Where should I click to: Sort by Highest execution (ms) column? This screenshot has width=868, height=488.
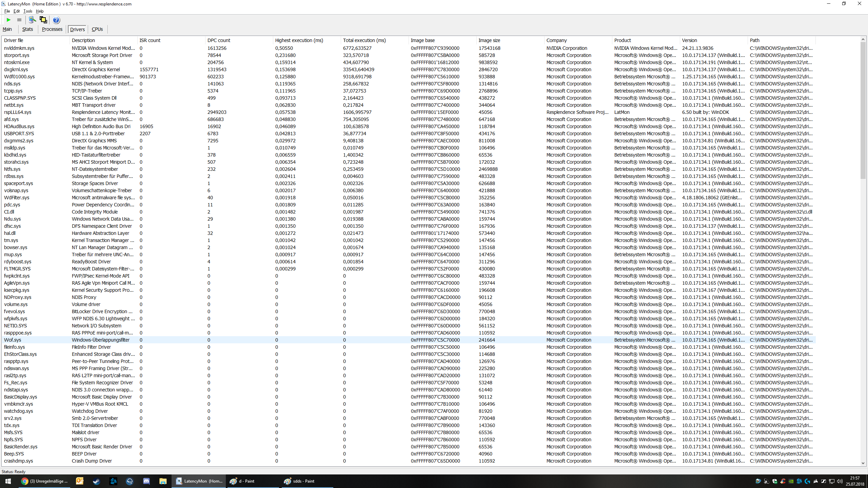point(299,40)
